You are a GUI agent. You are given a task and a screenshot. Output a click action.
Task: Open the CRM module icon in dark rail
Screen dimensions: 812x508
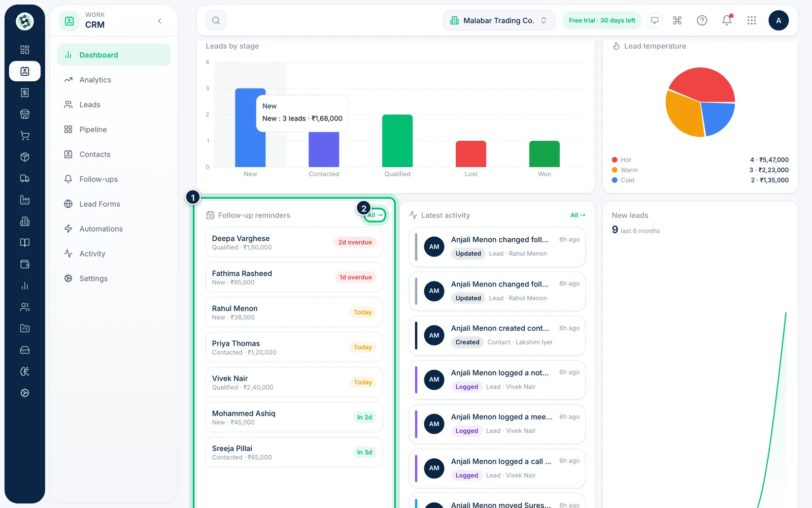pos(25,71)
